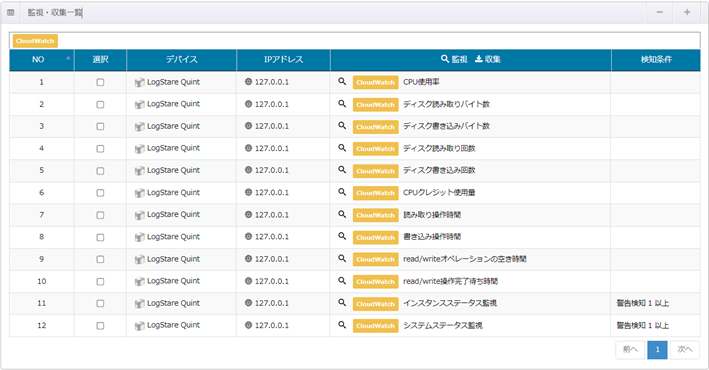Expand panel with plus button
The width and height of the screenshot is (709, 370).
(687, 12)
